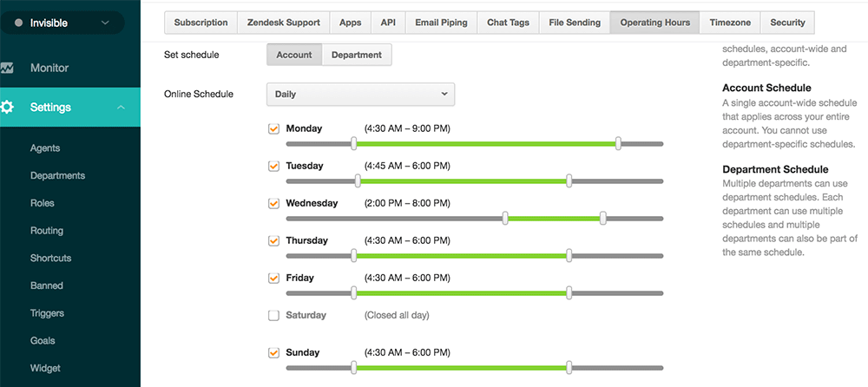868x387 pixels.
Task: Click the Invisible status dot
Action: click(16, 23)
